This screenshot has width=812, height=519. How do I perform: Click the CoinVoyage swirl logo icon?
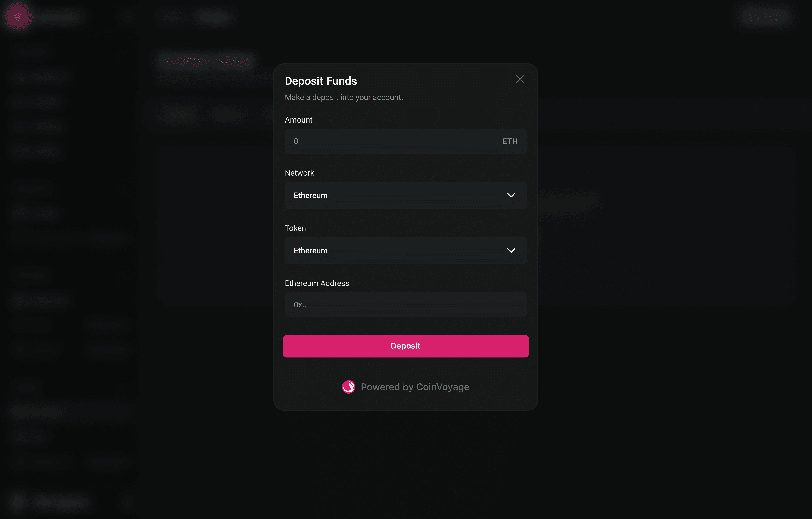pos(348,387)
